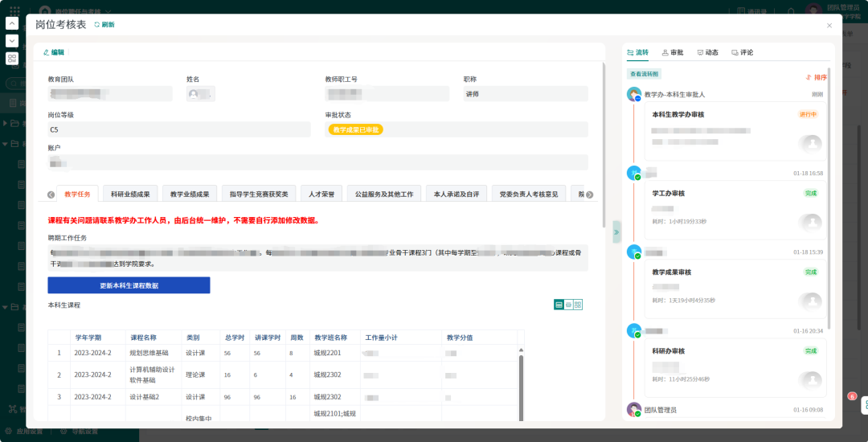Viewport: 868px width, 442px height.
Task: Click the 教学成果已审批 status tag
Action: click(x=356, y=129)
